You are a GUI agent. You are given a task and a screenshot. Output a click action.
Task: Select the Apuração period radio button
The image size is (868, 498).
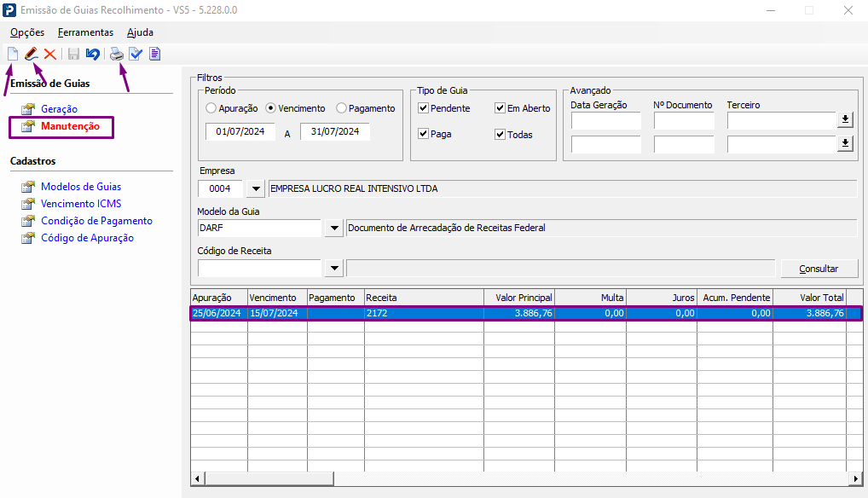[211, 108]
